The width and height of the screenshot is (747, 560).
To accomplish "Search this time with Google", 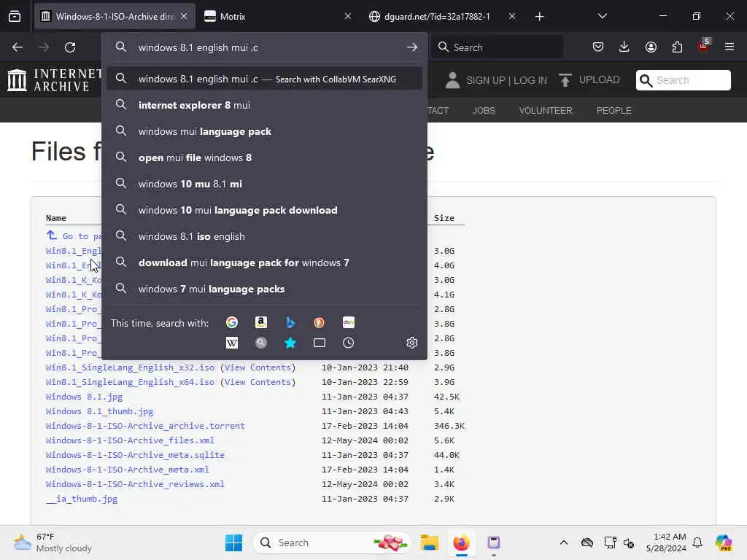I will click(232, 322).
